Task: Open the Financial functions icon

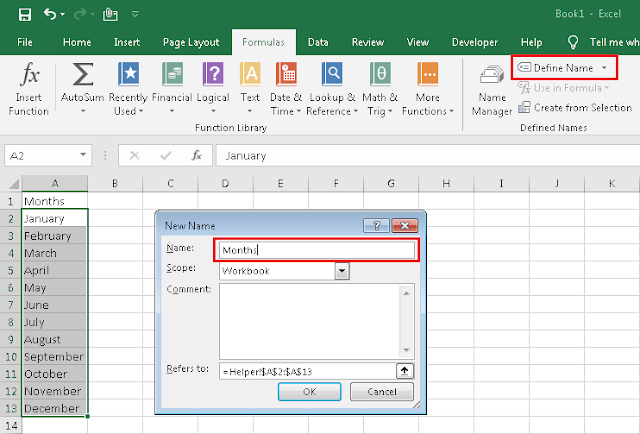Action: click(x=172, y=74)
